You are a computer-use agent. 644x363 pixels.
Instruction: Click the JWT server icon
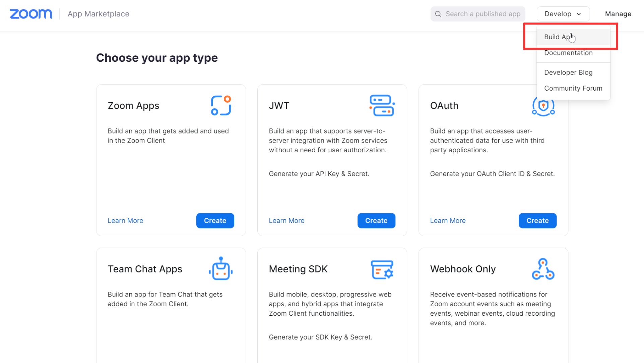click(382, 106)
